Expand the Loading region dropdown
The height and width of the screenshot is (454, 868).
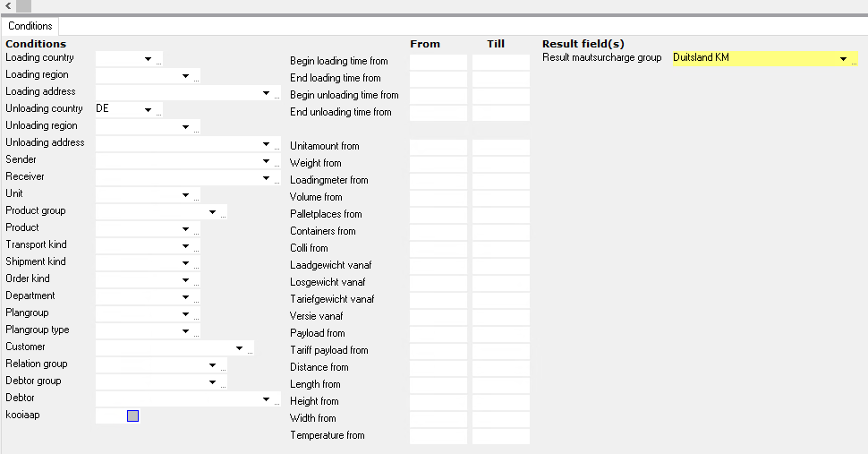185,76
